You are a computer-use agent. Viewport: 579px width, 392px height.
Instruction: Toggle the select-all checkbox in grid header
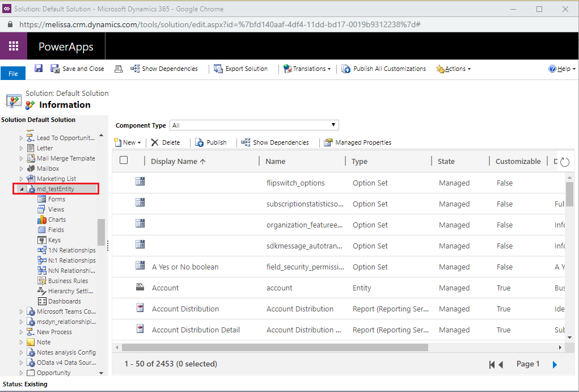pos(124,160)
